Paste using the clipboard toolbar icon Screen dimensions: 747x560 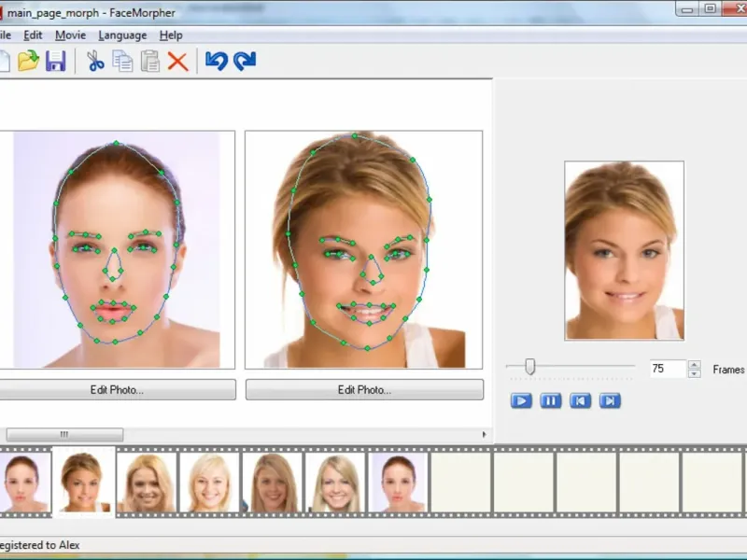(x=150, y=62)
